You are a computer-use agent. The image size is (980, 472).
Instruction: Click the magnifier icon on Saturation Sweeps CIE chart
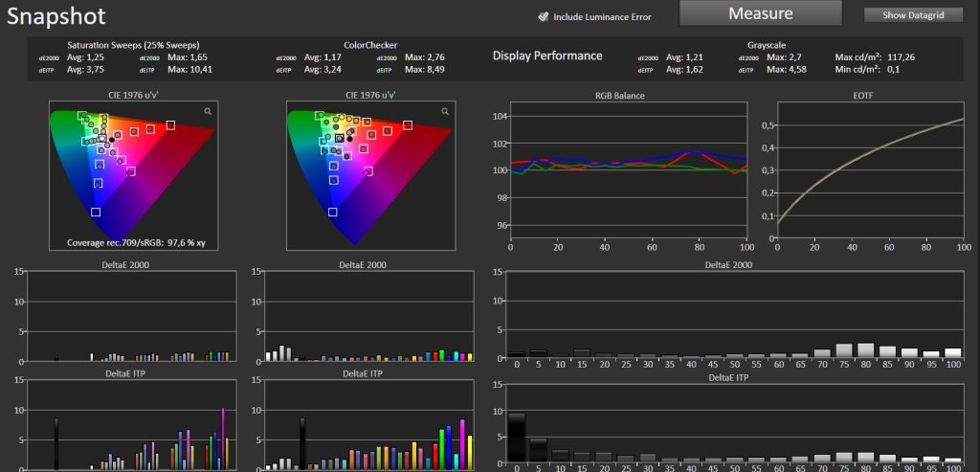208,111
